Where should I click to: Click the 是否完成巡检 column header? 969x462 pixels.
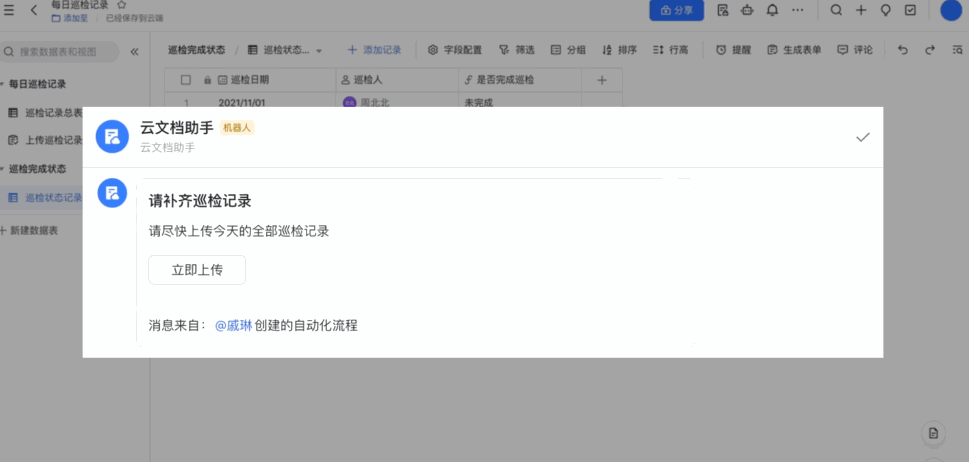[x=520, y=80]
